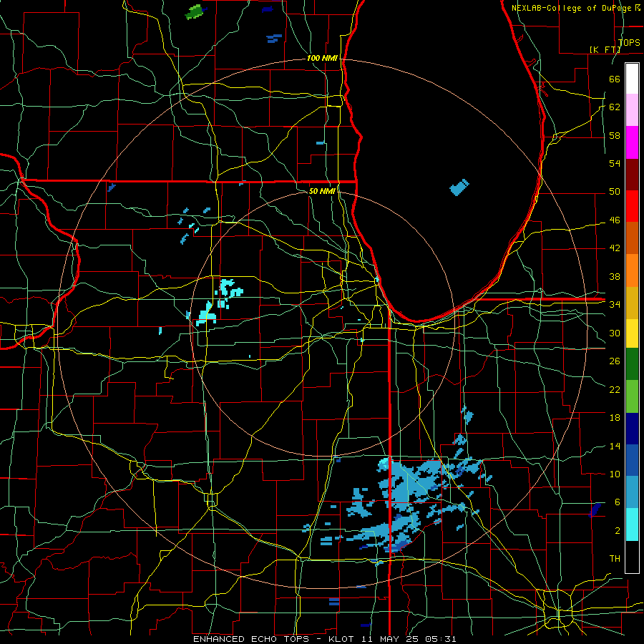644x644 pixels.
Task: Click the 18 legend value
Action: pos(615,418)
